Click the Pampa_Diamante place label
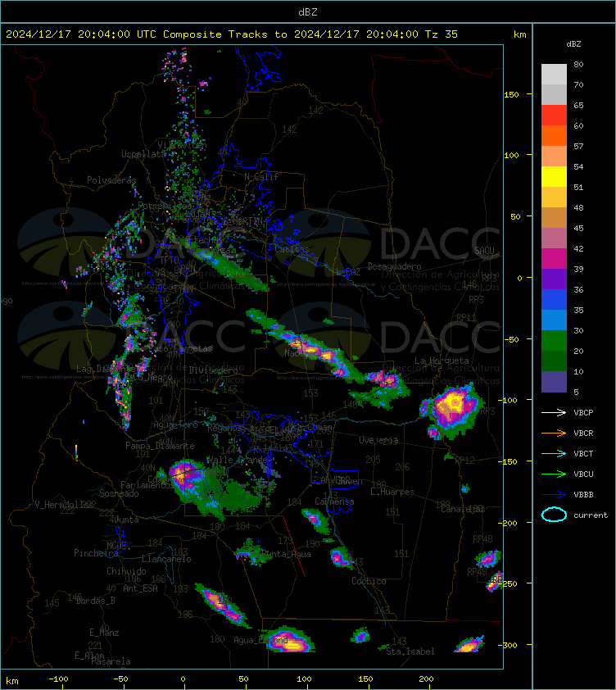 click(x=160, y=446)
